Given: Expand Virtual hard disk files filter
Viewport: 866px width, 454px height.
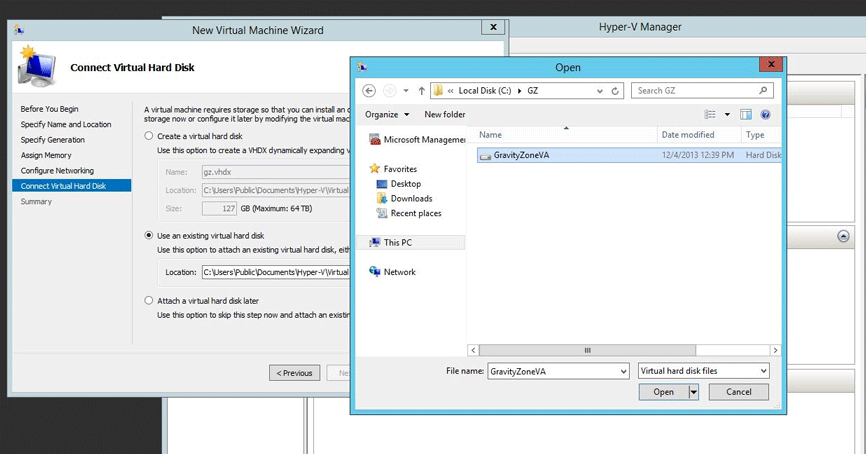Looking at the screenshot, I should [763, 371].
